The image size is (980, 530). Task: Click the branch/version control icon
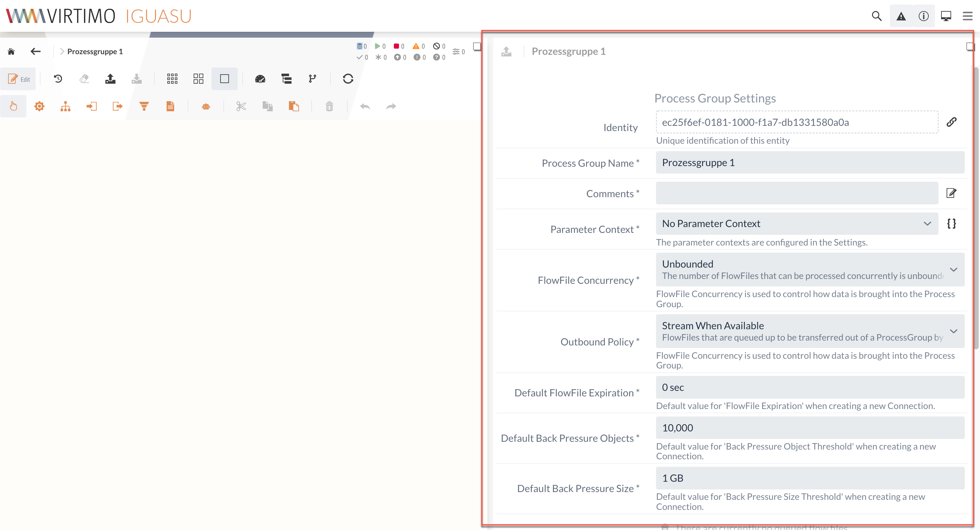click(312, 79)
